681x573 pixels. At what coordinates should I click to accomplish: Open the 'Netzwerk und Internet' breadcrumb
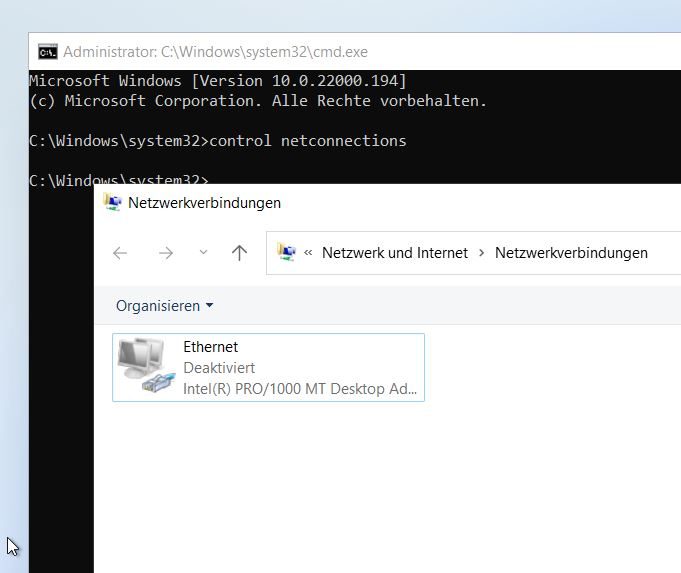(x=395, y=253)
